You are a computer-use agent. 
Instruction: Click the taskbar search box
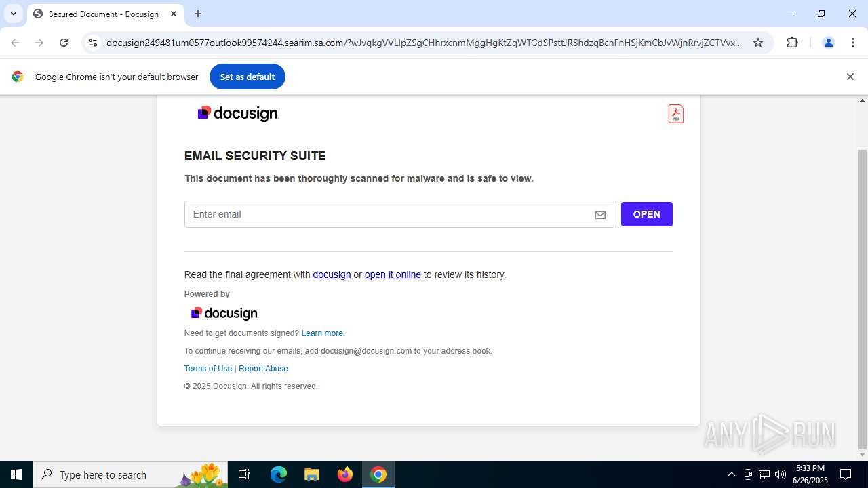coord(131,474)
